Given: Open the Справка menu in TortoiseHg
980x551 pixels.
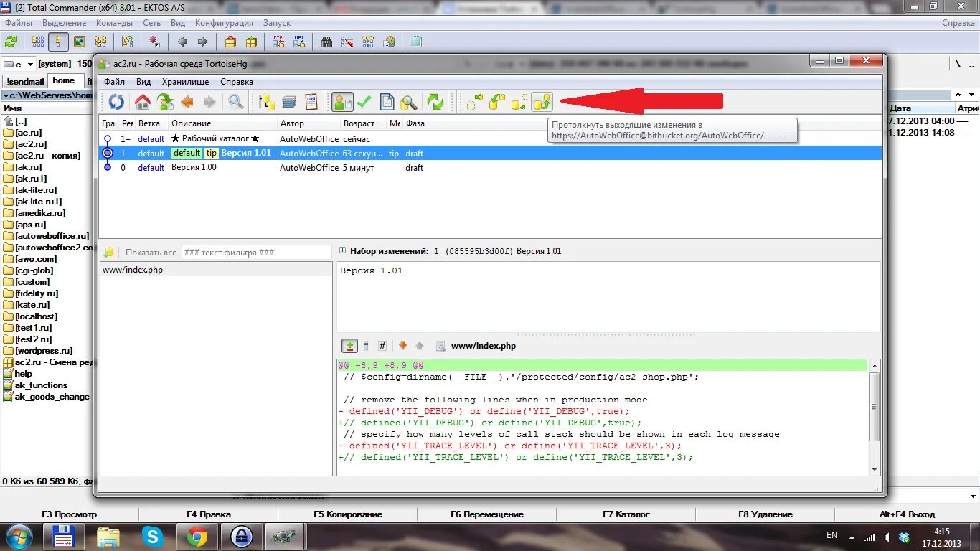Looking at the screenshot, I should pyautogui.click(x=237, y=82).
